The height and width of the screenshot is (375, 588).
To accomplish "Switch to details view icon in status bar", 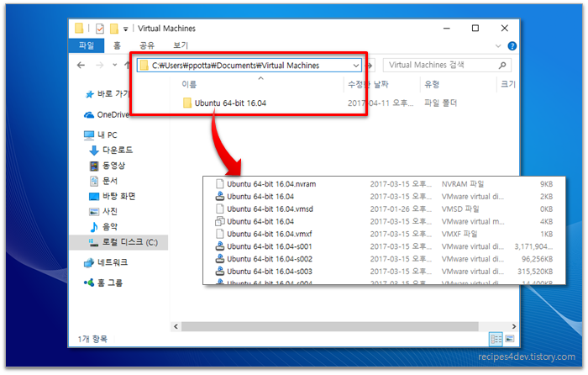I will pos(496,340).
